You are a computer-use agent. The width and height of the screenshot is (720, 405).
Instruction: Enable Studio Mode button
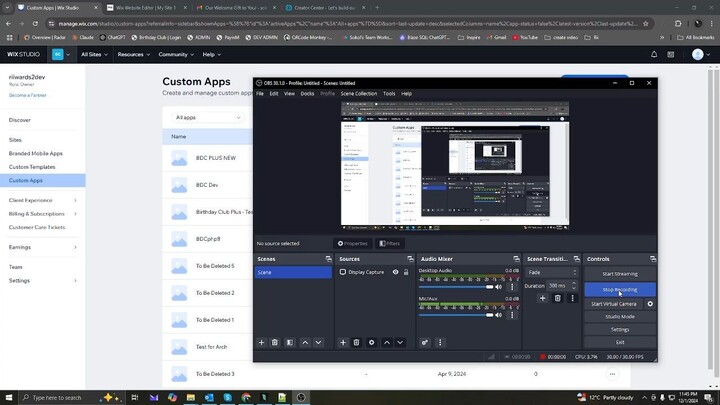click(x=620, y=317)
